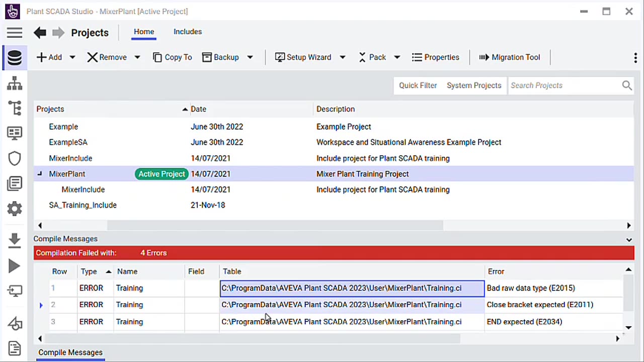Click error 'Bad raw data type (E2015)'
Screen dimensions: 644x362
[x=531, y=288]
